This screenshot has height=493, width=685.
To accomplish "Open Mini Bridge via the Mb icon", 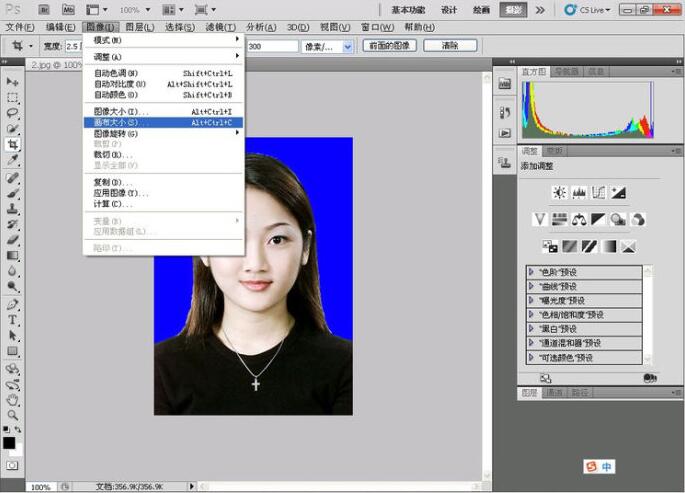I will (69, 9).
